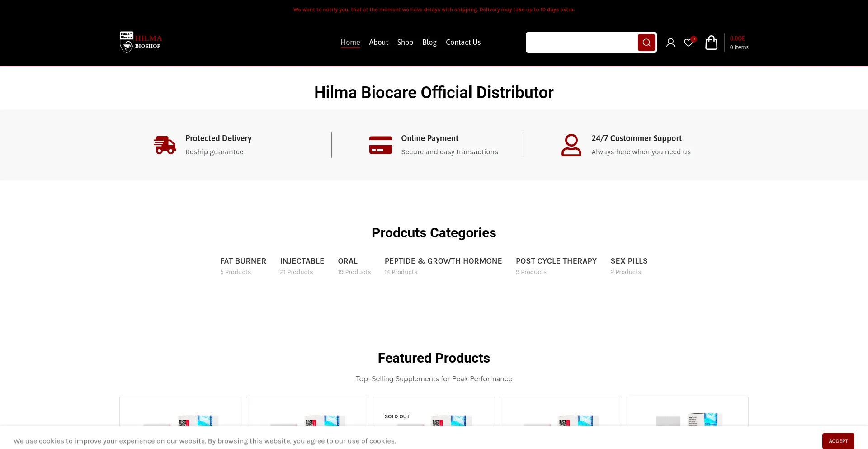Open PEPTIDE & GROWTH HORMONE category

[443, 261]
